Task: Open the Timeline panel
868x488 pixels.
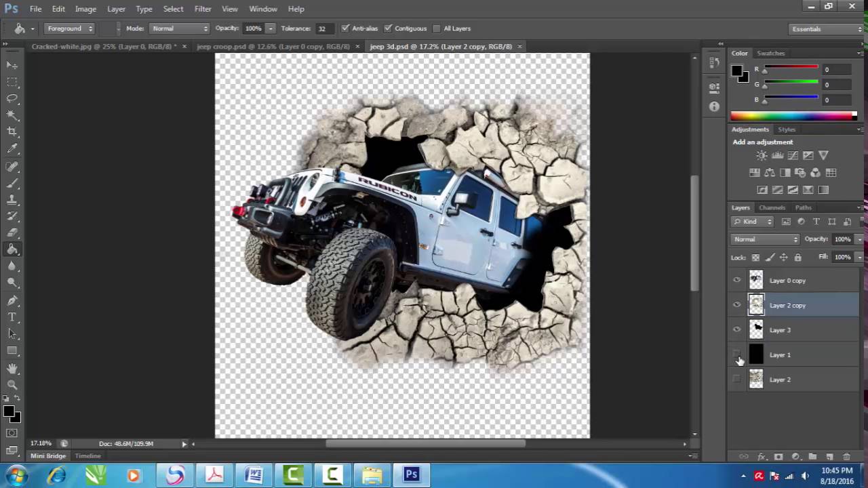Action: [87, 456]
